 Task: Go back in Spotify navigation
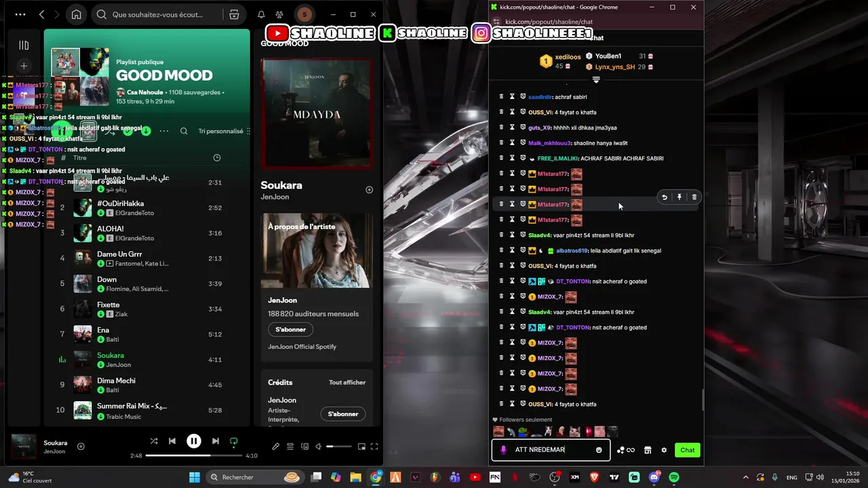pos(42,14)
